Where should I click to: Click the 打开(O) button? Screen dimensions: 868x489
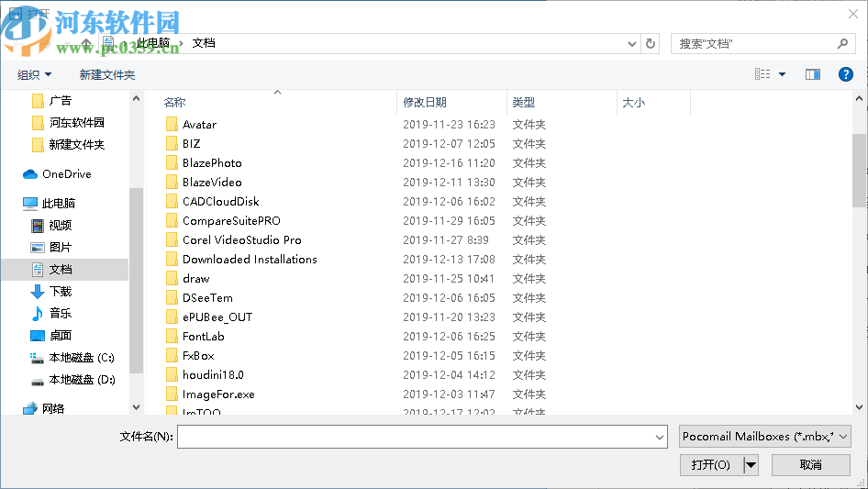(711, 465)
